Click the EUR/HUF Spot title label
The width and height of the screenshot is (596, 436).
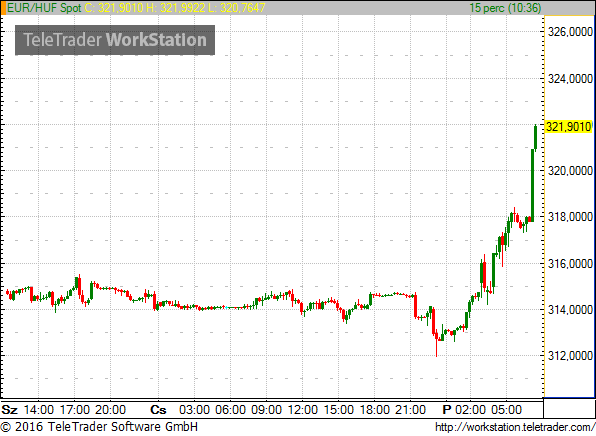point(44,8)
